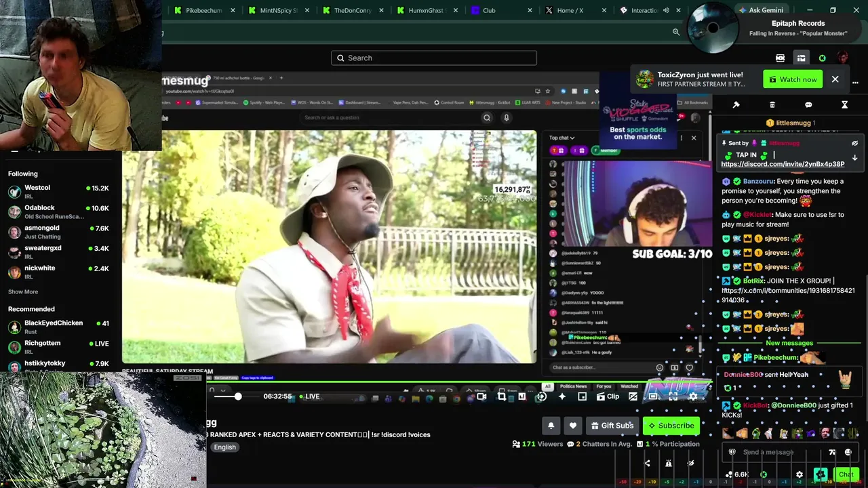Open asmongold channel in Following list
This screenshot has width=868, height=488.
pos(58,232)
